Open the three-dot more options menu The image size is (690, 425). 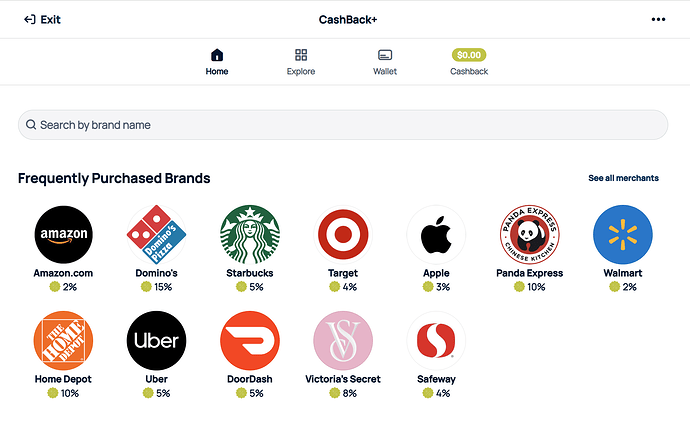[658, 19]
